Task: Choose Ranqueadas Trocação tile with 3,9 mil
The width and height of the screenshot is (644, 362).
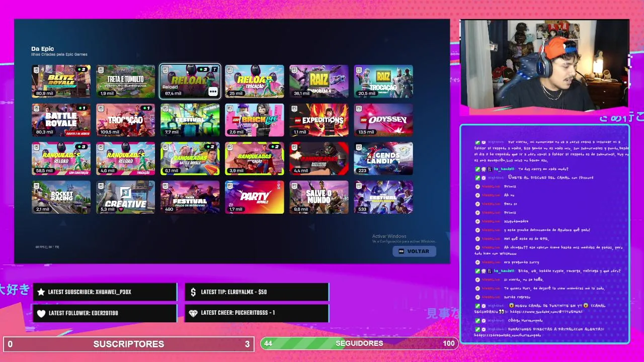Action: 254,158
